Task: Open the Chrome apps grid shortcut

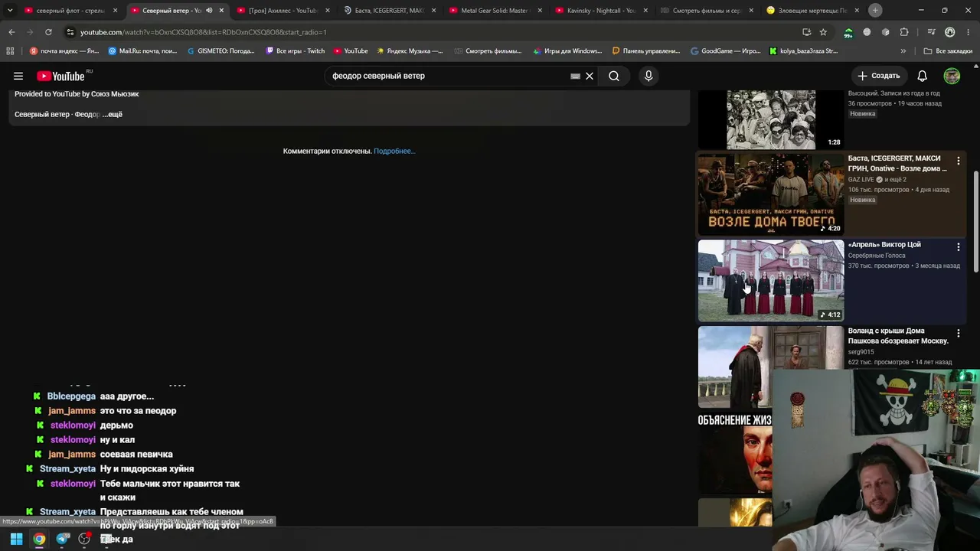Action: coord(10,51)
